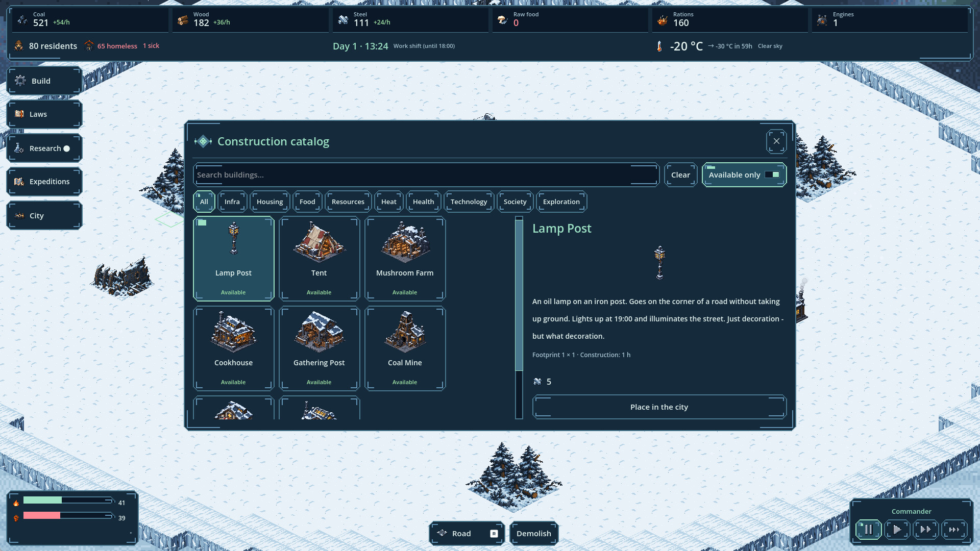Click the rations fire icon
Viewport: 980px width, 551px height.
click(663, 20)
